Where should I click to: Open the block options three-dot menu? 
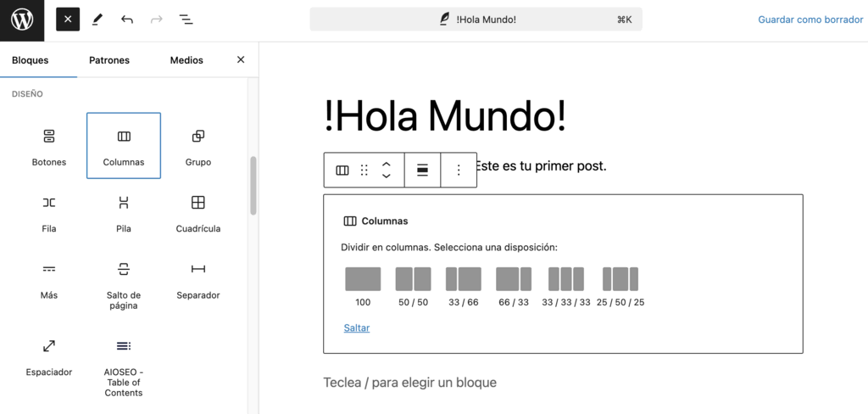(459, 171)
